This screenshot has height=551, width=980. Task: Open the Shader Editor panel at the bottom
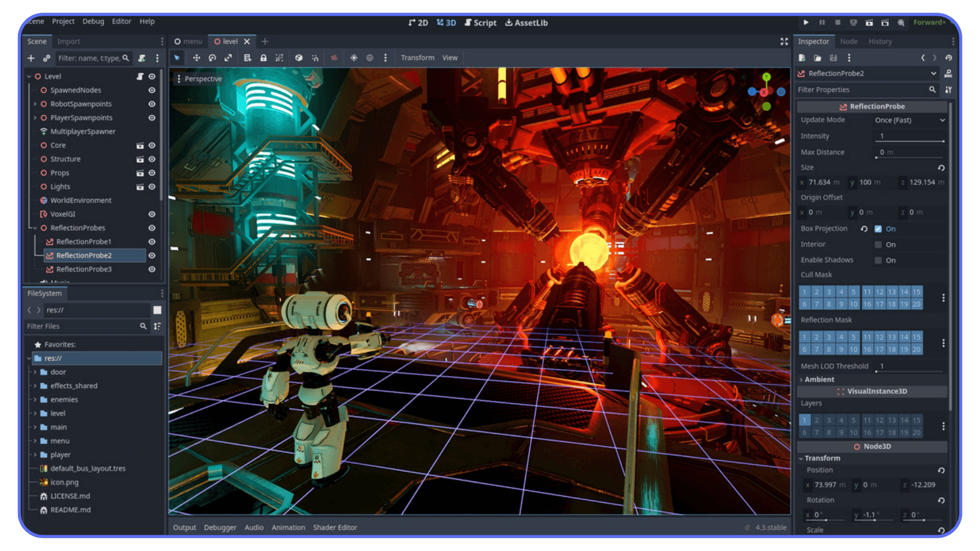coord(335,527)
